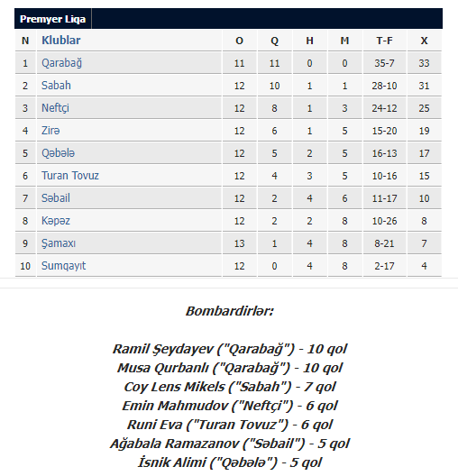Open the Kəpəz team link
This screenshot has height=476, width=458.
(x=56, y=221)
